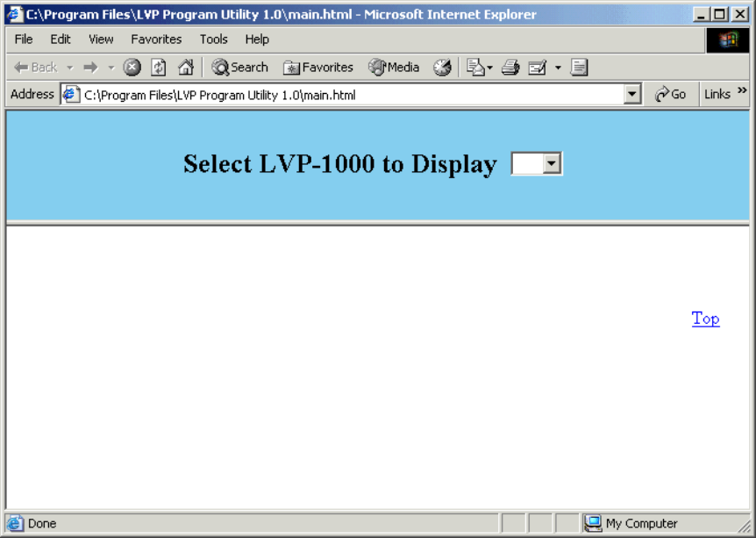Click the Stop loading icon

coord(132,68)
